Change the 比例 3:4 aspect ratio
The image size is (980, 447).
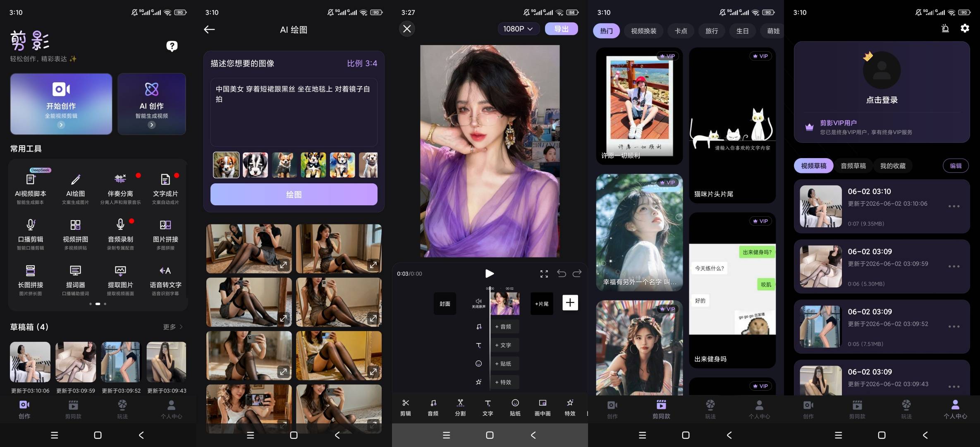[x=362, y=63]
